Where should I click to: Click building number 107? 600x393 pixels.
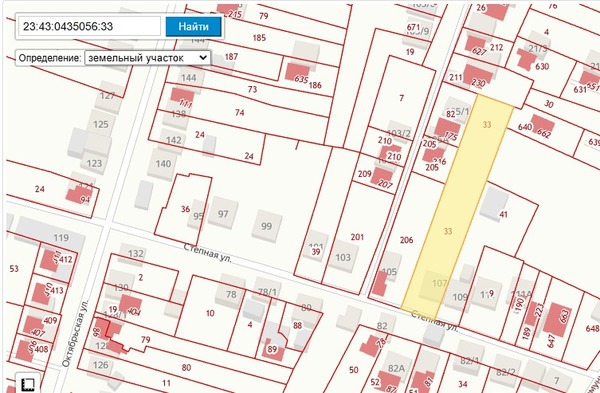tap(439, 283)
